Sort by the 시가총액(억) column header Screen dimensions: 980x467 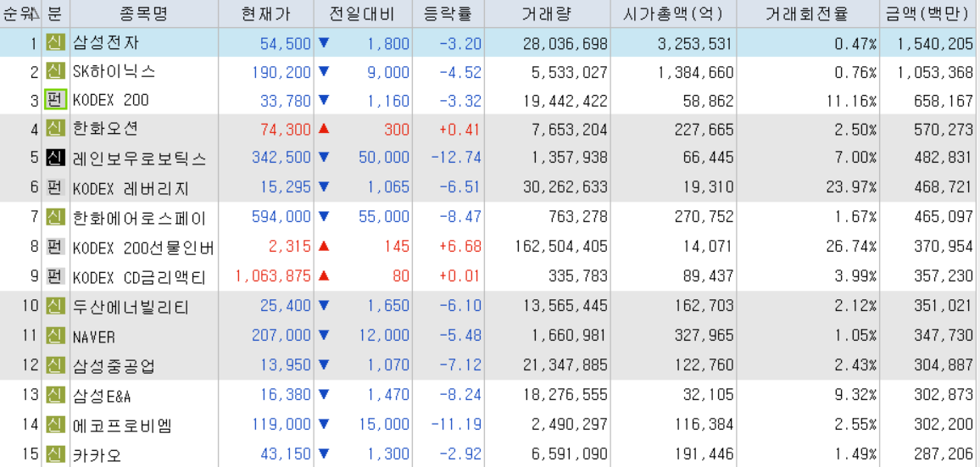pos(672,14)
